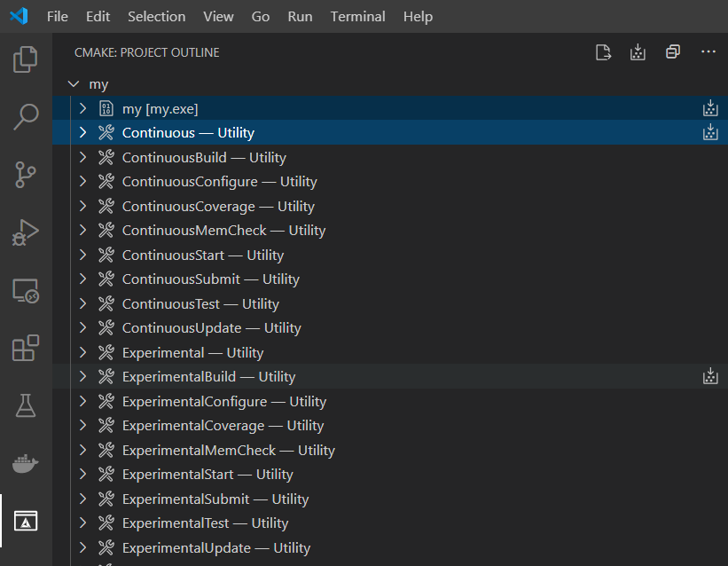
Task: Click tools icon beside Experimental — Utility
Action: coord(106,353)
